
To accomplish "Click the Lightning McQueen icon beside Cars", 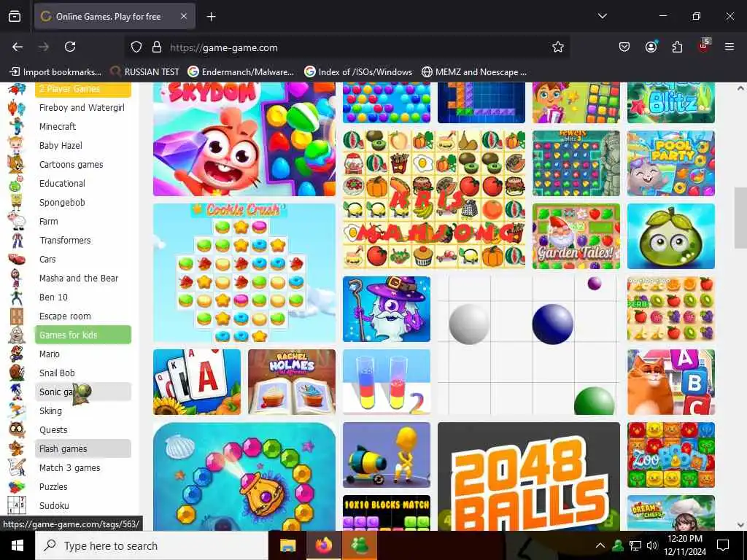I will pos(17,259).
